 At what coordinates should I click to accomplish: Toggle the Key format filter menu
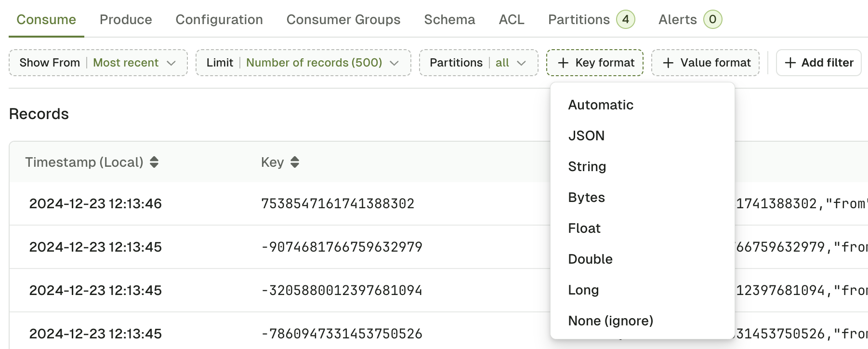pyautogui.click(x=595, y=63)
